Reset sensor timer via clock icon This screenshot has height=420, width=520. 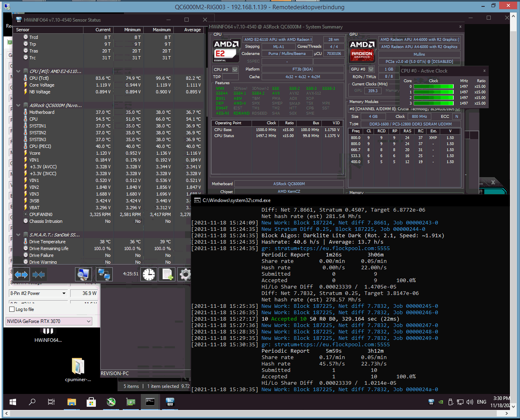pyautogui.click(x=149, y=275)
